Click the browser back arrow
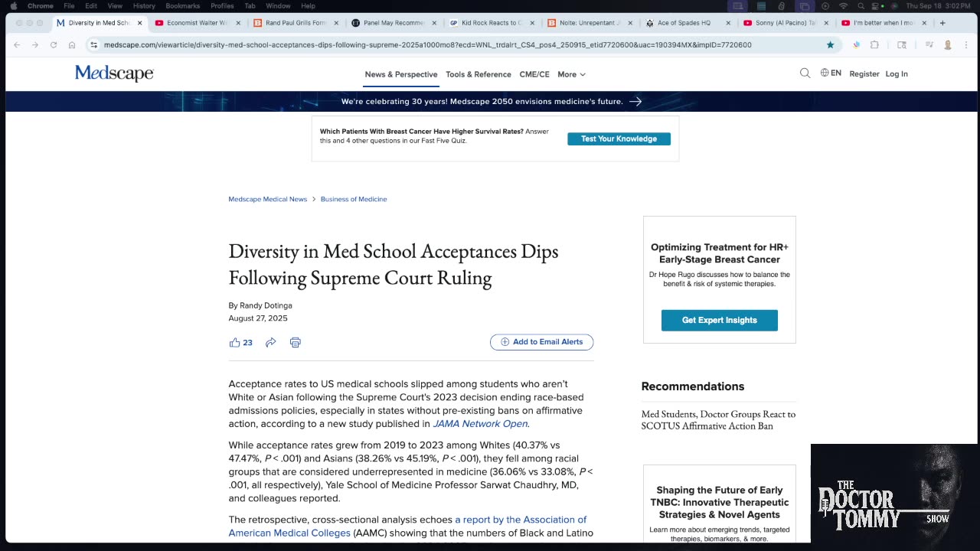This screenshot has width=980, height=551. 17,45
